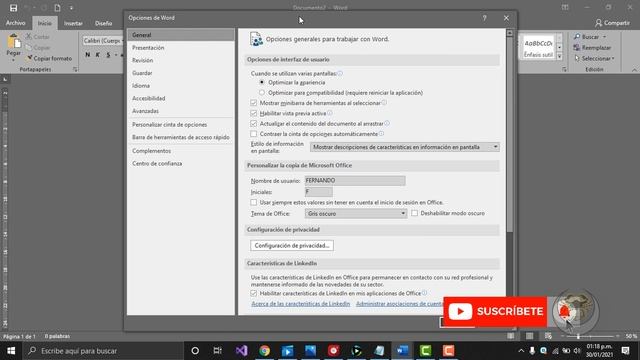Toggle italic K formatting button
This screenshot has width=640, height=360.
tap(98, 55)
